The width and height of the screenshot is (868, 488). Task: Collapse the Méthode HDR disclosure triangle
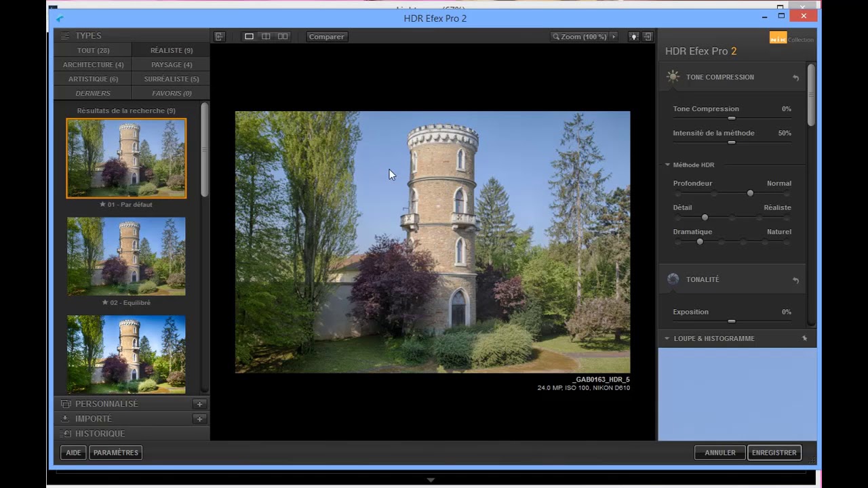(667, 165)
